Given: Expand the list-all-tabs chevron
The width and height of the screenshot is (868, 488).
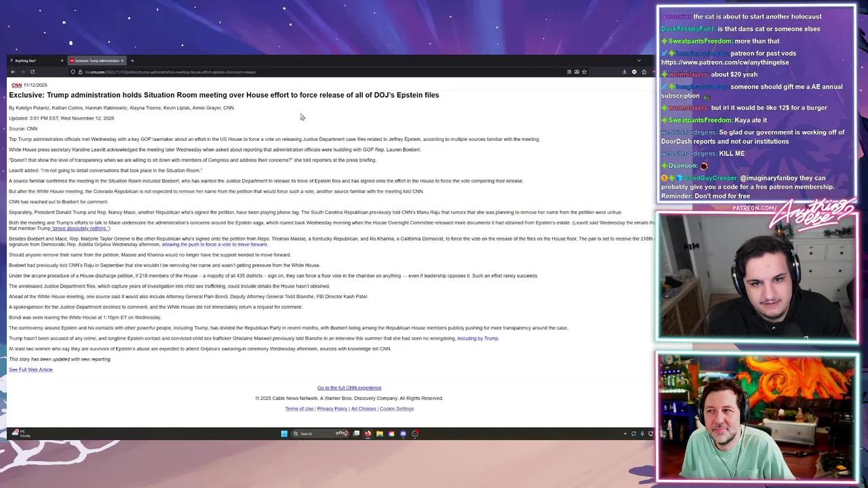Looking at the screenshot, I should coord(639,60).
